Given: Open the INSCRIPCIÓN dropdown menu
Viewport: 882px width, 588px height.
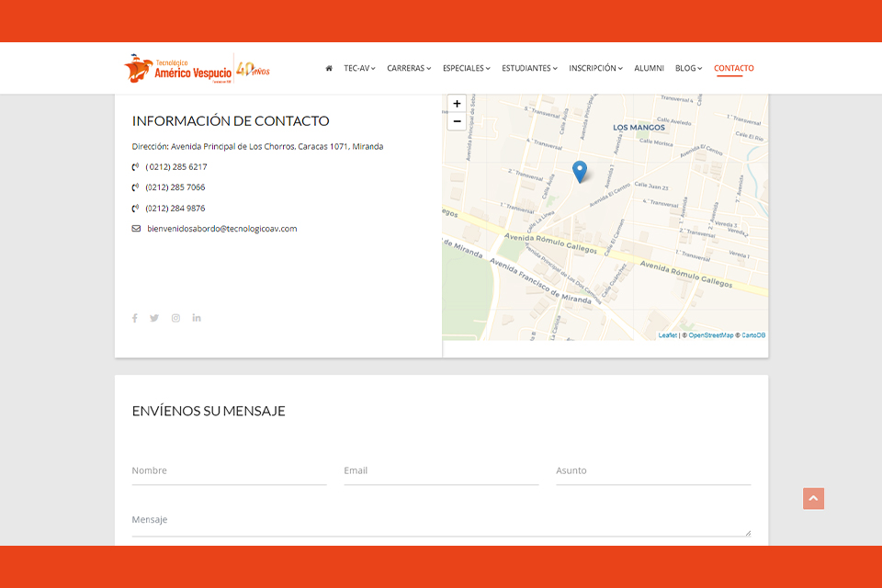Looking at the screenshot, I should 595,68.
